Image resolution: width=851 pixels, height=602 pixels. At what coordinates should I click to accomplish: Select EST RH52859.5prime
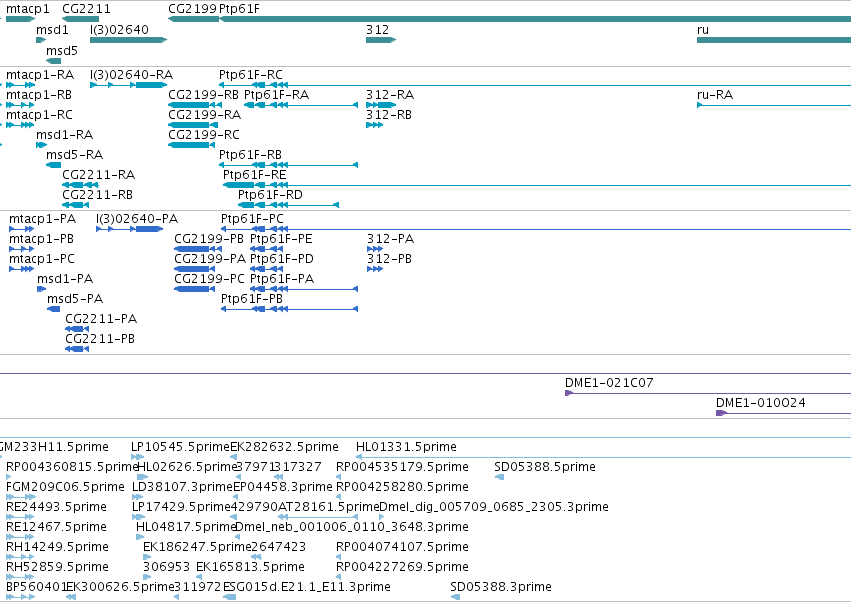point(58,567)
